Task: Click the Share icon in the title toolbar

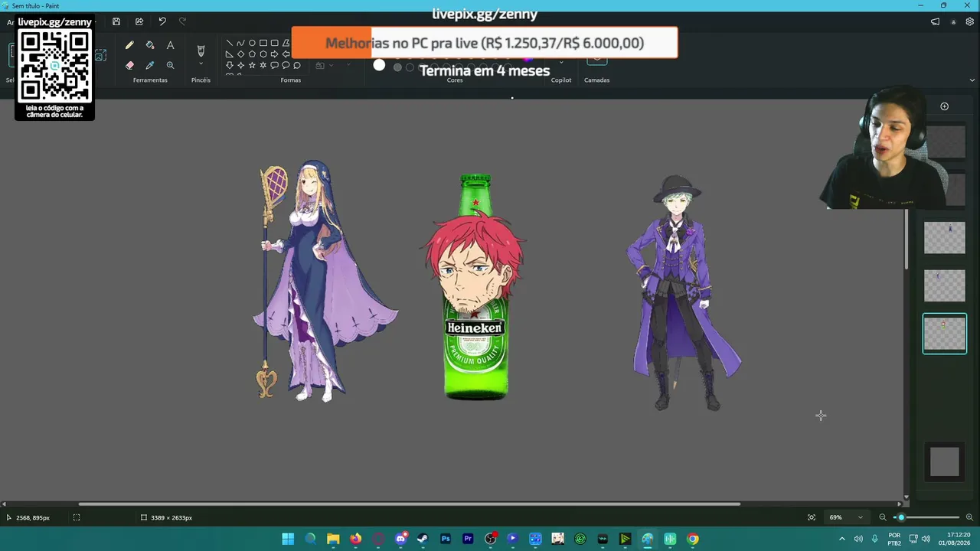Action: [139, 22]
